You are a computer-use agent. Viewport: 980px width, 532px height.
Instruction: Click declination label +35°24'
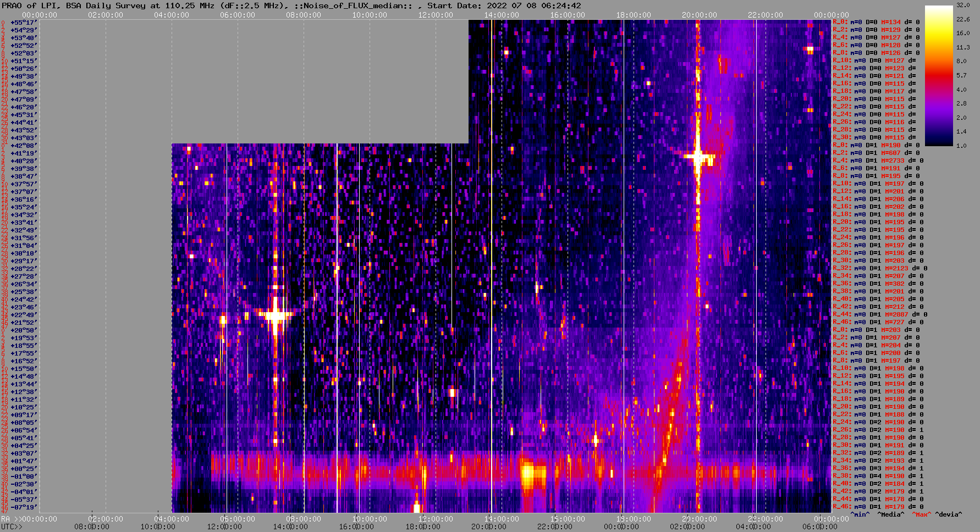pos(23,207)
